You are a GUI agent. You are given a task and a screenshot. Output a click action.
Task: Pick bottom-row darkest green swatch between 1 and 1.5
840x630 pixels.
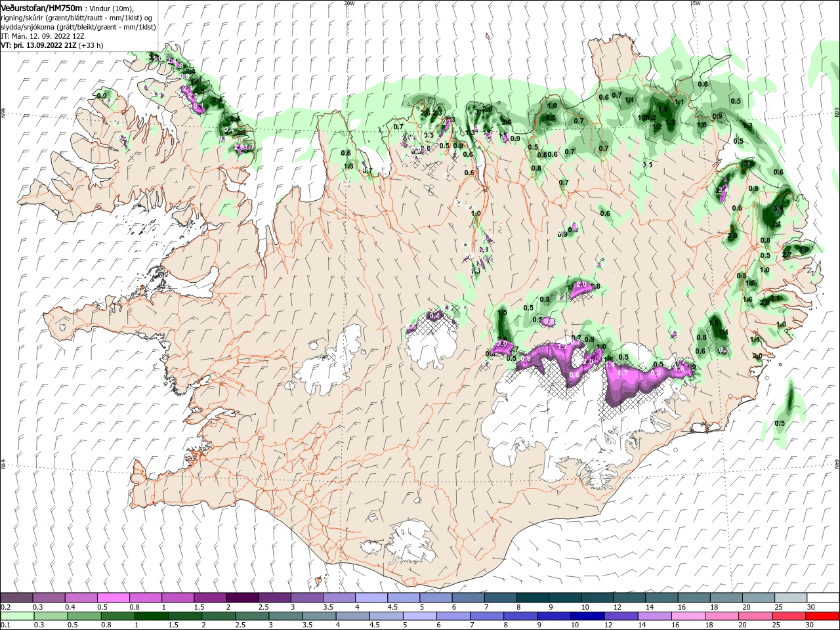point(151,616)
